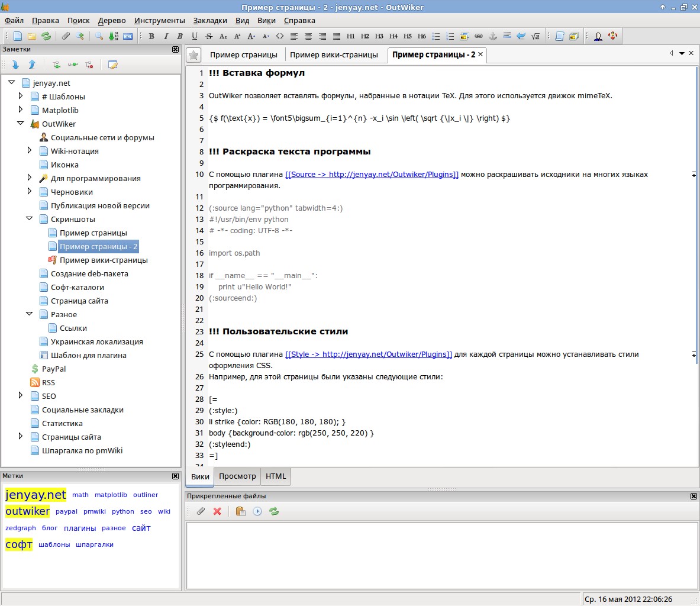Image resolution: width=700 pixels, height=606 pixels.
Task: Switch to the Просмотр tab
Action: [237, 476]
